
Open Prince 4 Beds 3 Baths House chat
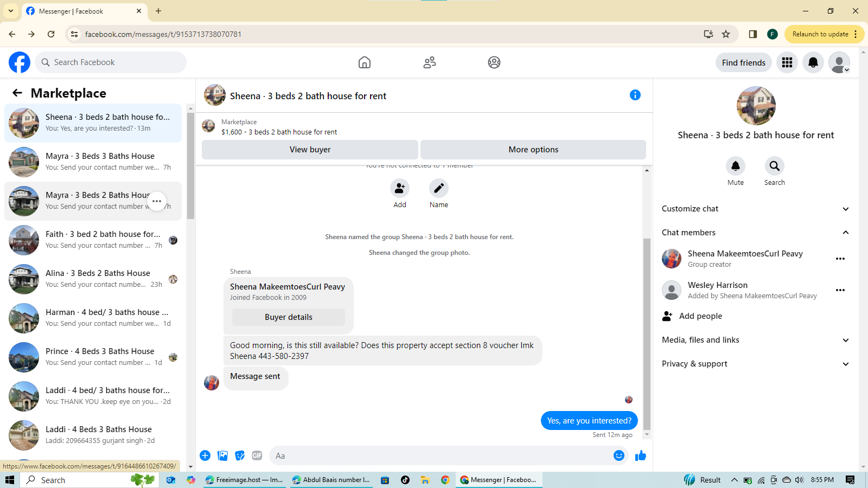click(x=93, y=357)
